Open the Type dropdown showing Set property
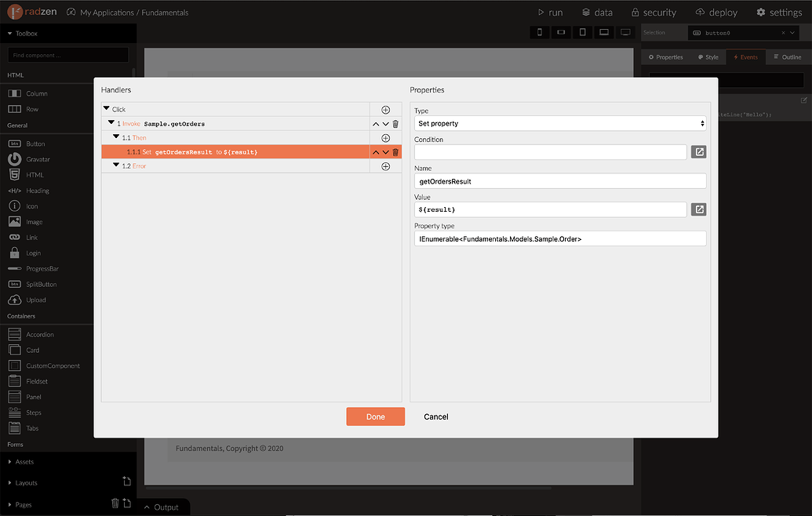This screenshot has width=812, height=516. tap(560, 124)
